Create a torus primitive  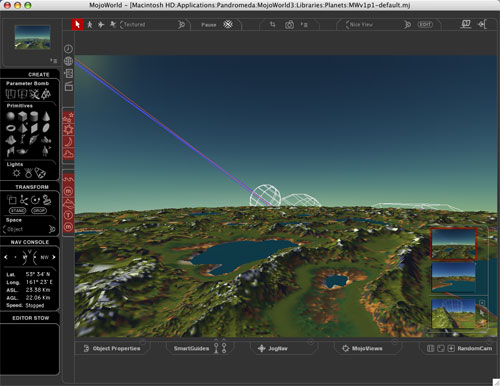(x=11, y=128)
